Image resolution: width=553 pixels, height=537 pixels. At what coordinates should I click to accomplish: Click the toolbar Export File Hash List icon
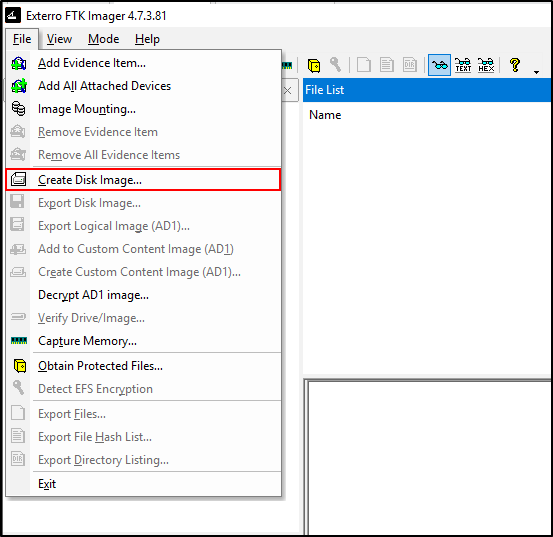point(387,65)
